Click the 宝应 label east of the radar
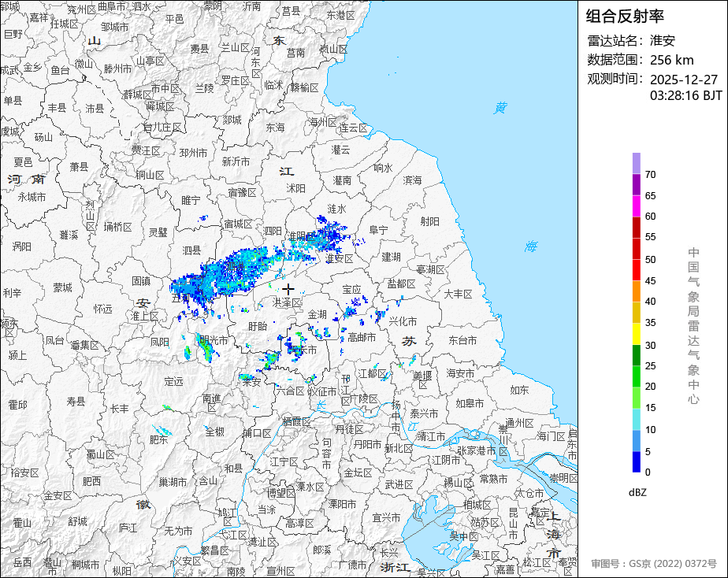Image resolution: width=728 pixels, height=578 pixels. point(351,291)
